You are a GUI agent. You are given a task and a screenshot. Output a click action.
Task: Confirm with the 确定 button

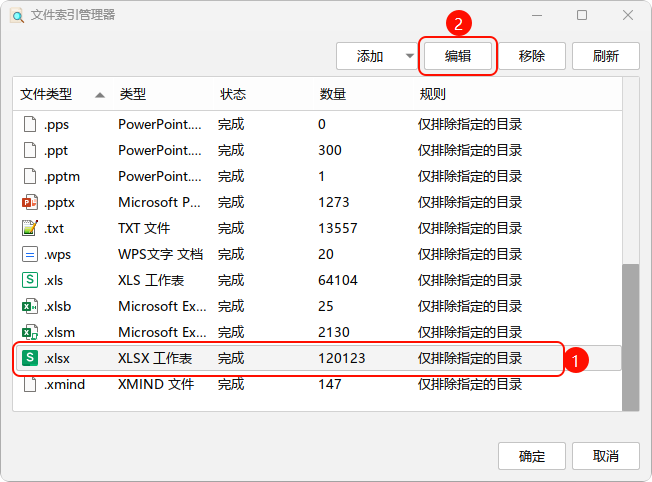pyautogui.click(x=532, y=456)
